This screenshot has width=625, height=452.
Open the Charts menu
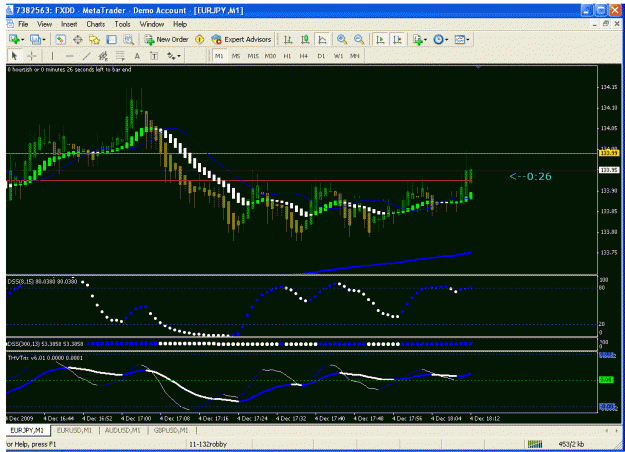96,24
